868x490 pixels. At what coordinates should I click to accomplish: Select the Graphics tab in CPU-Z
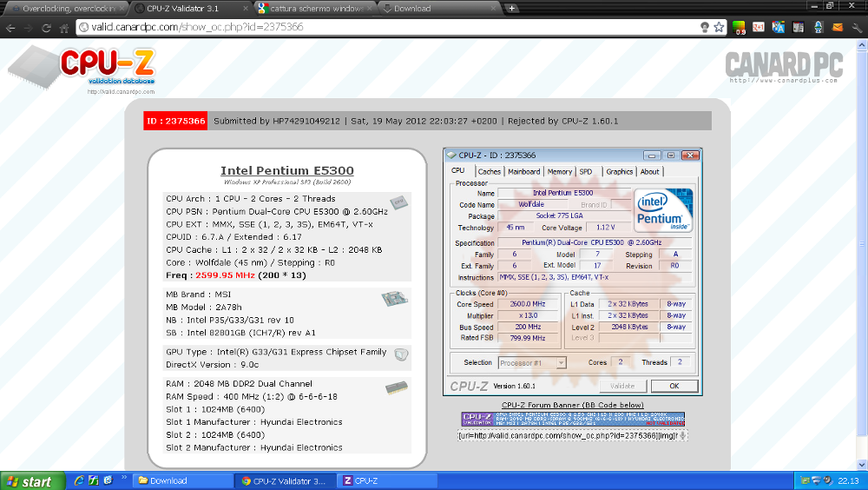coord(619,172)
